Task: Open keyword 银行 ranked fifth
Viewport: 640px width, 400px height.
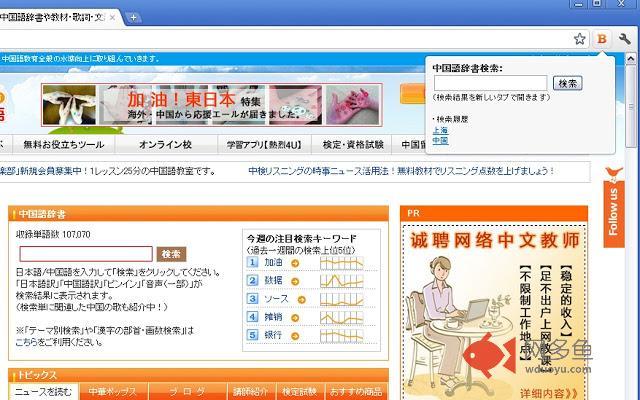Action: tap(273, 335)
